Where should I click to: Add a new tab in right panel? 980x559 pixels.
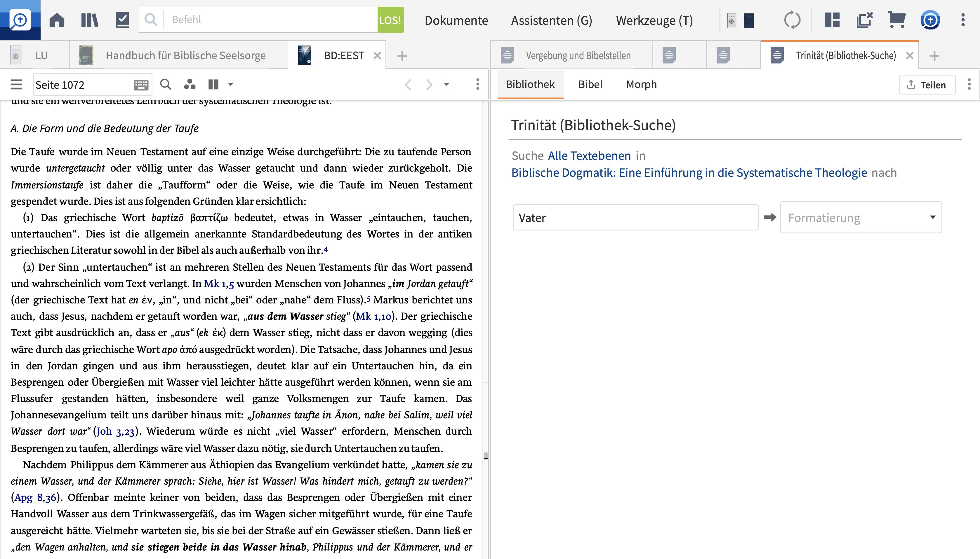click(x=934, y=56)
